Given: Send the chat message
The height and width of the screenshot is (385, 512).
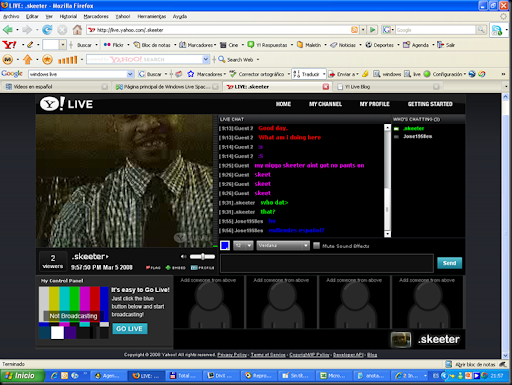Looking at the screenshot, I should pos(449,263).
